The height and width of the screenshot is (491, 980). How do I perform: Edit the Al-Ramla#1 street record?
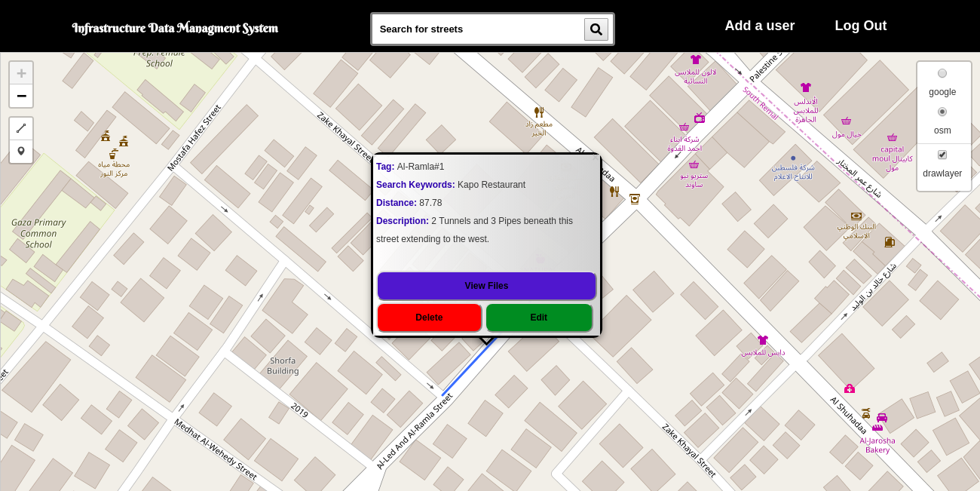(x=539, y=318)
